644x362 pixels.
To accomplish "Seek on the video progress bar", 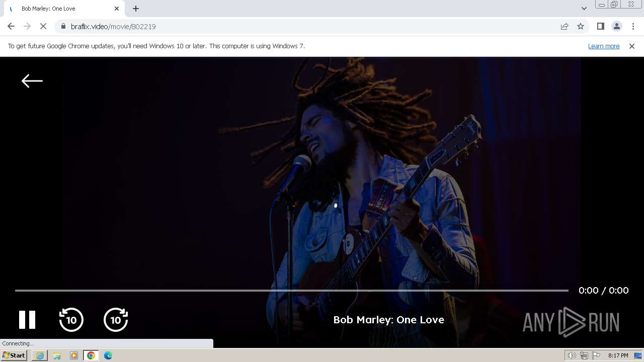I will coord(292,290).
